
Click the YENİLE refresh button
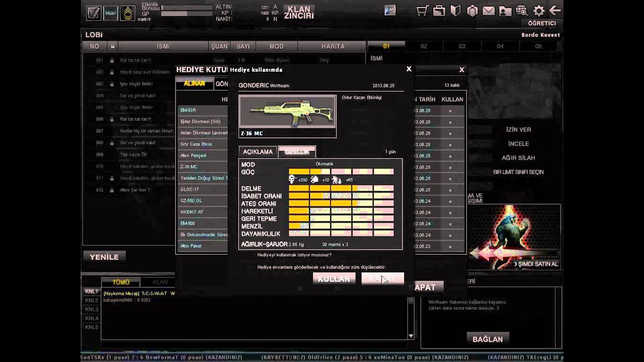coord(104,257)
